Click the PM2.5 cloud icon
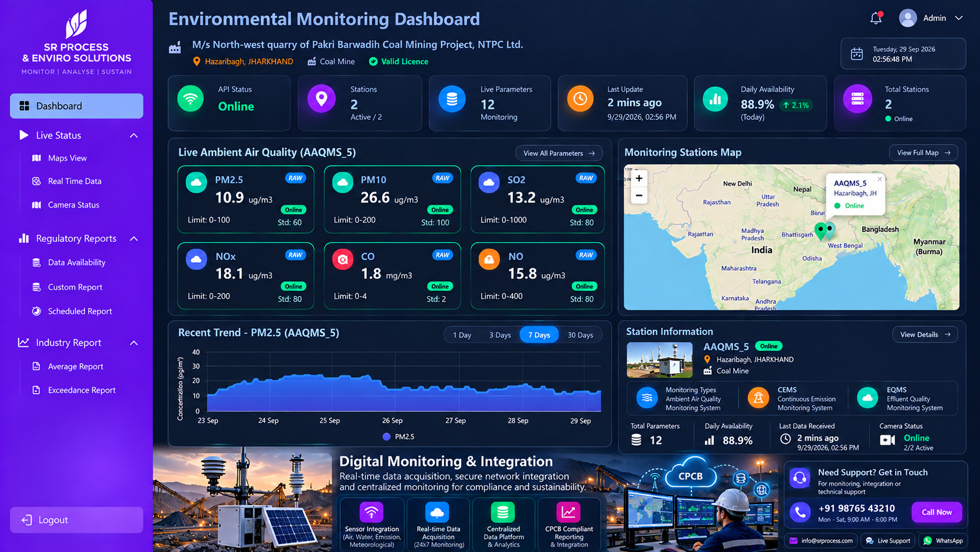980x552 pixels. click(x=196, y=182)
